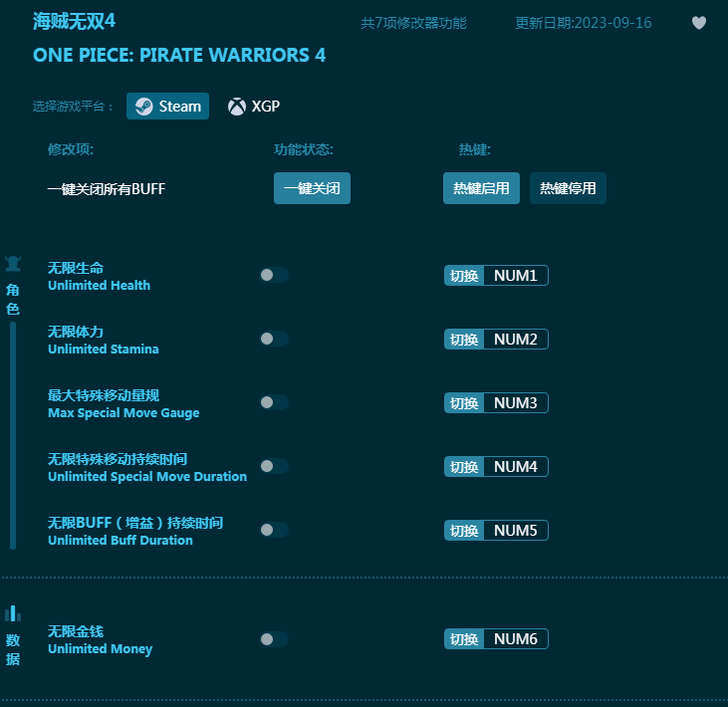
Task: Click ONE PIECE: PIRATE WARRIORS 4 heading
Action: (x=179, y=55)
